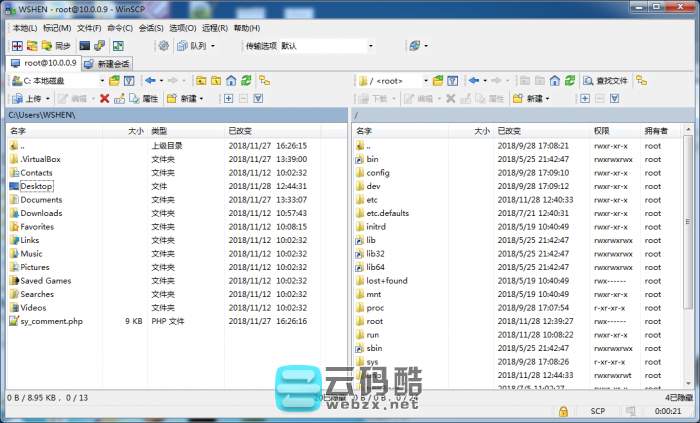Refresh the remote panel

pos(570,81)
